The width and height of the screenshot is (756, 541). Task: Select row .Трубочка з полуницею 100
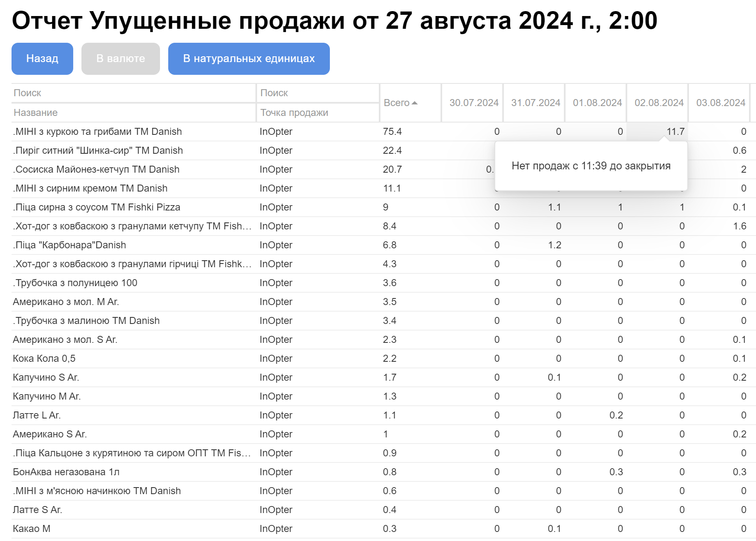coord(383,283)
